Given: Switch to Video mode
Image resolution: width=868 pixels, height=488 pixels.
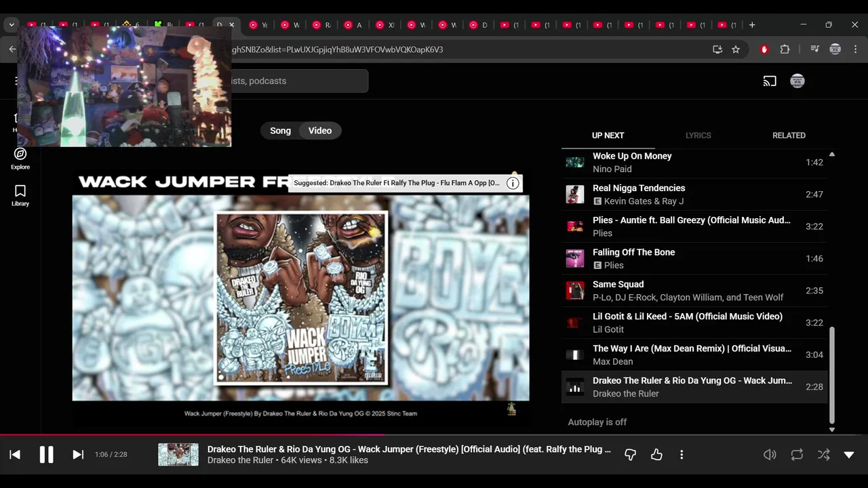Looking at the screenshot, I should [320, 131].
